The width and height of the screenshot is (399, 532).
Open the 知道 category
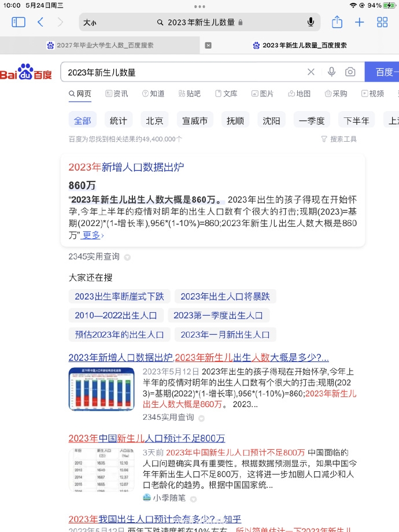click(x=153, y=94)
